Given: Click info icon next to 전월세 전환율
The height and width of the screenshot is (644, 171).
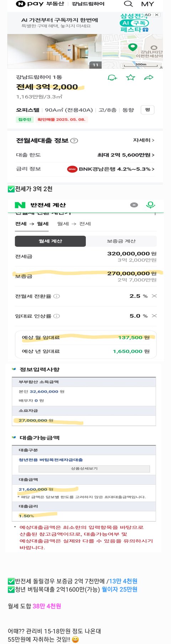Looking at the screenshot, I should [x=57, y=296].
